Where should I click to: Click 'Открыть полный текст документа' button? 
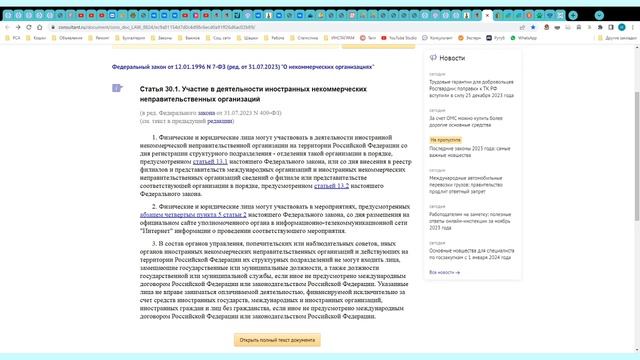pyautogui.click(x=277, y=340)
